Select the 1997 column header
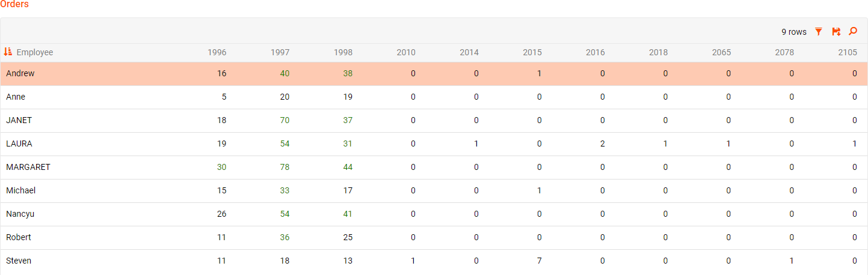Screen dimensions: 868x275 [x=280, y=52]
